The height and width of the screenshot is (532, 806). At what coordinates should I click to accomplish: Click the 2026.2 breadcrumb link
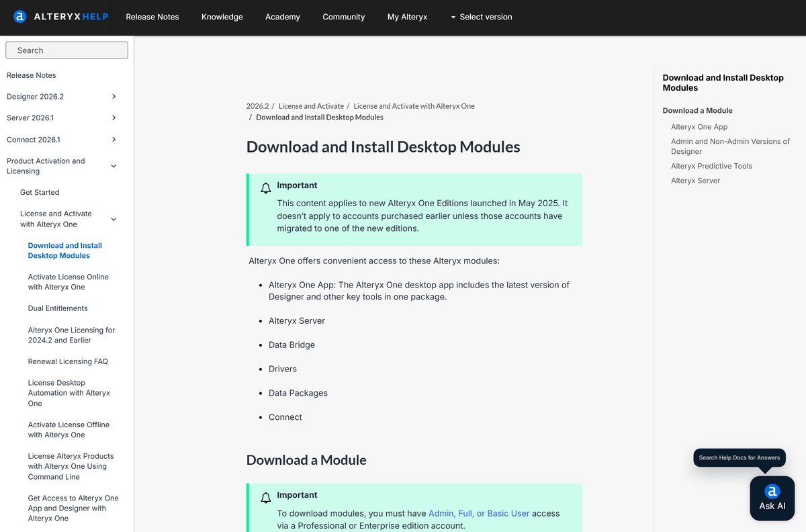(x=257, y=106)
